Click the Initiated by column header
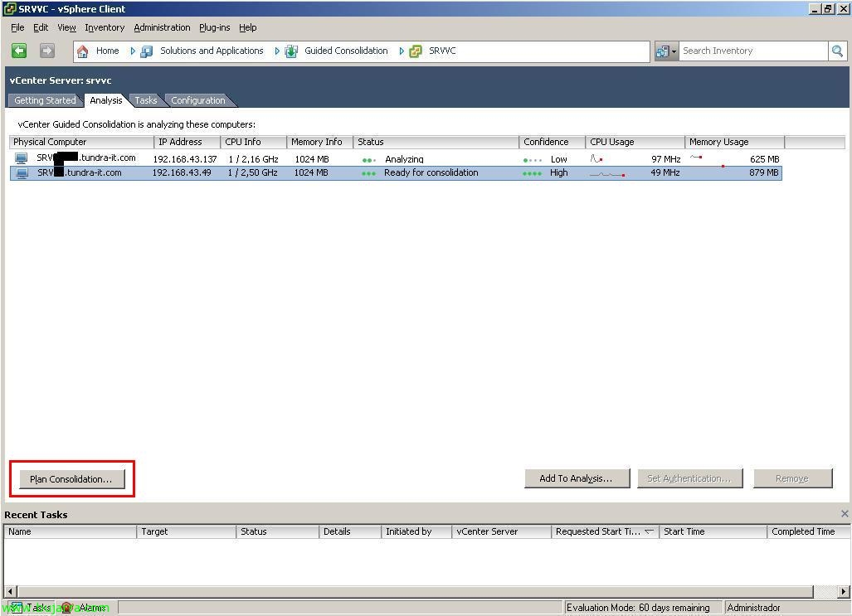The height and width of the screenshot is (616, 852). (x=416, y=531)
